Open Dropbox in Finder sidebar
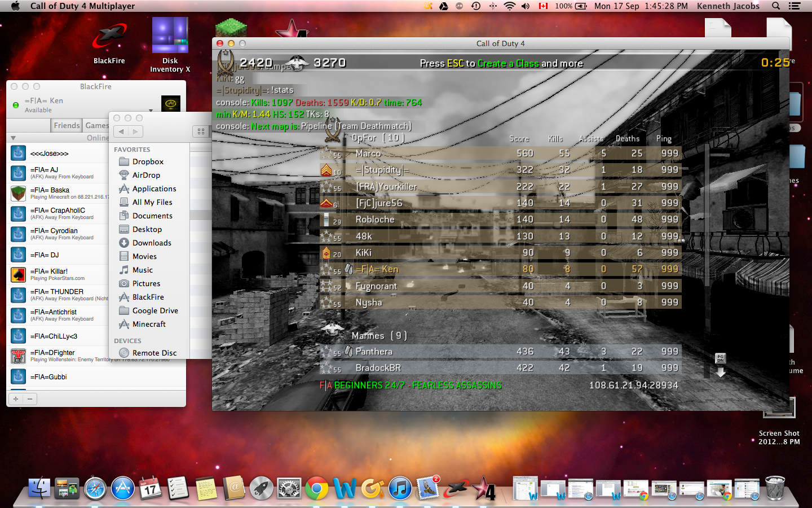 click(148, 161)
